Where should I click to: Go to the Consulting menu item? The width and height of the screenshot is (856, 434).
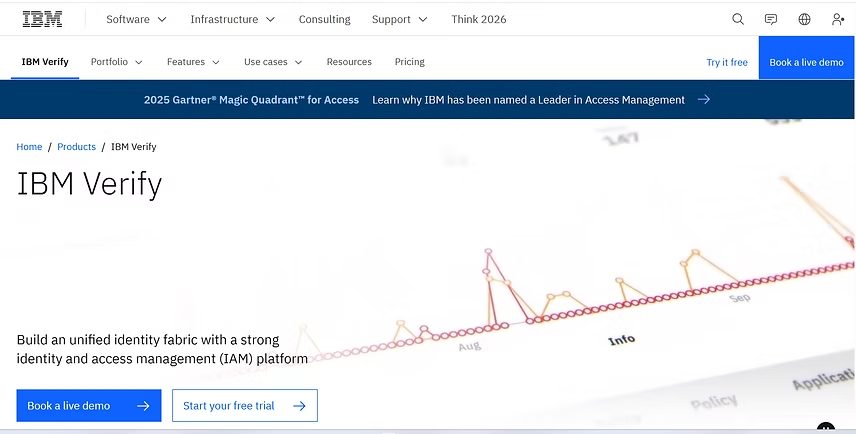click(324, 19)
